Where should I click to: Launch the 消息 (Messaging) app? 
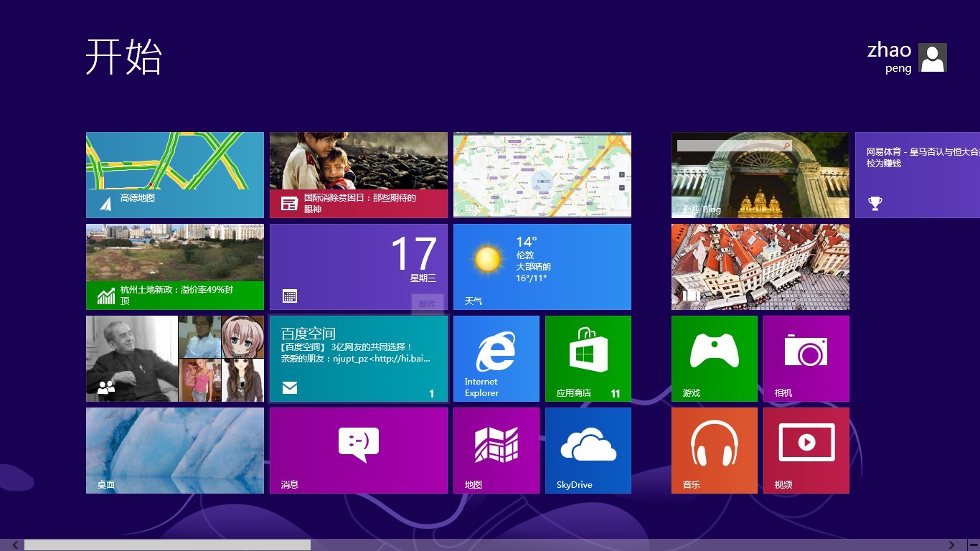(358, 450)
